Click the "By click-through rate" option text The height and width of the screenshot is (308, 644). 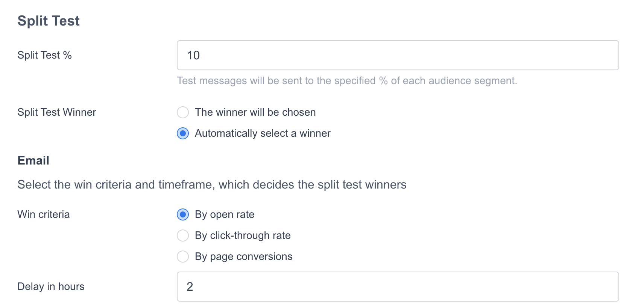243,236
